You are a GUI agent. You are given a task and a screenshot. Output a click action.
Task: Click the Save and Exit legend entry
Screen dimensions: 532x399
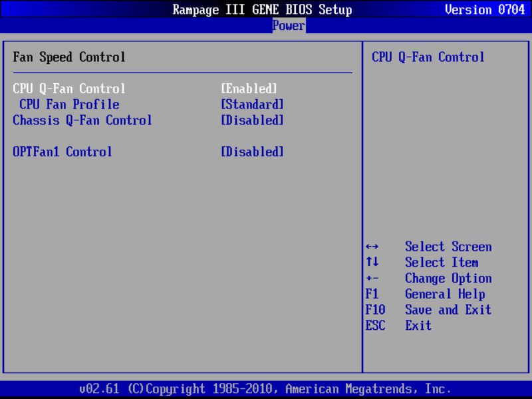click(x=448, y=310)
